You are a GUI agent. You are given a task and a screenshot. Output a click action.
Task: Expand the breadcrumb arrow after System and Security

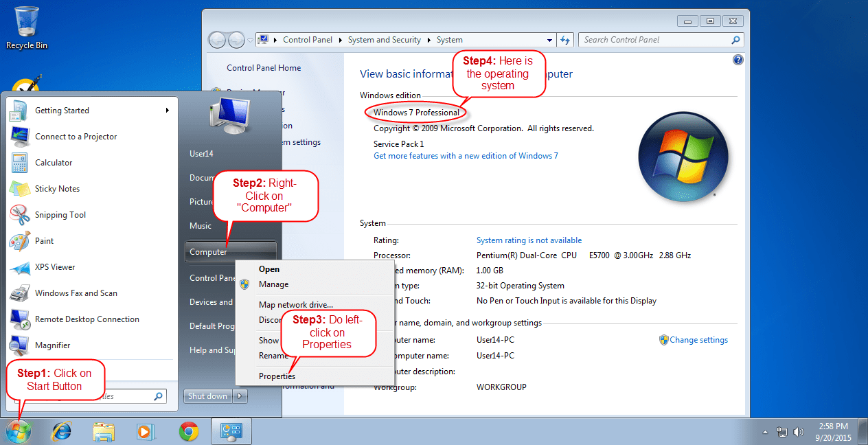click(429, 40)
